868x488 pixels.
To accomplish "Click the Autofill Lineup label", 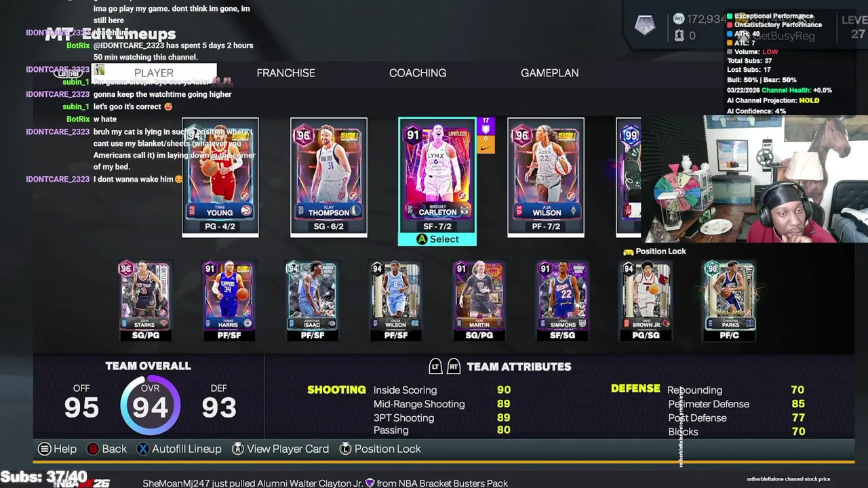I will [x=186, y=449].
